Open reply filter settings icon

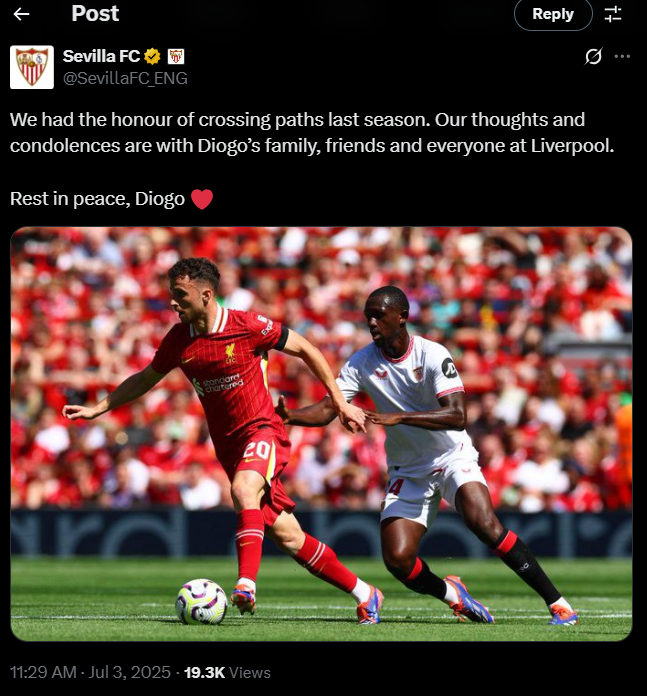[x=613, y=14]
